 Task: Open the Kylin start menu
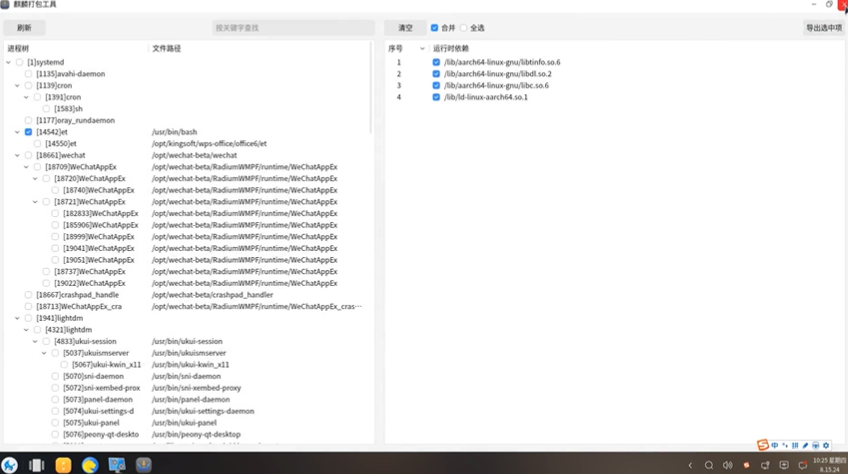pos(9,465)
